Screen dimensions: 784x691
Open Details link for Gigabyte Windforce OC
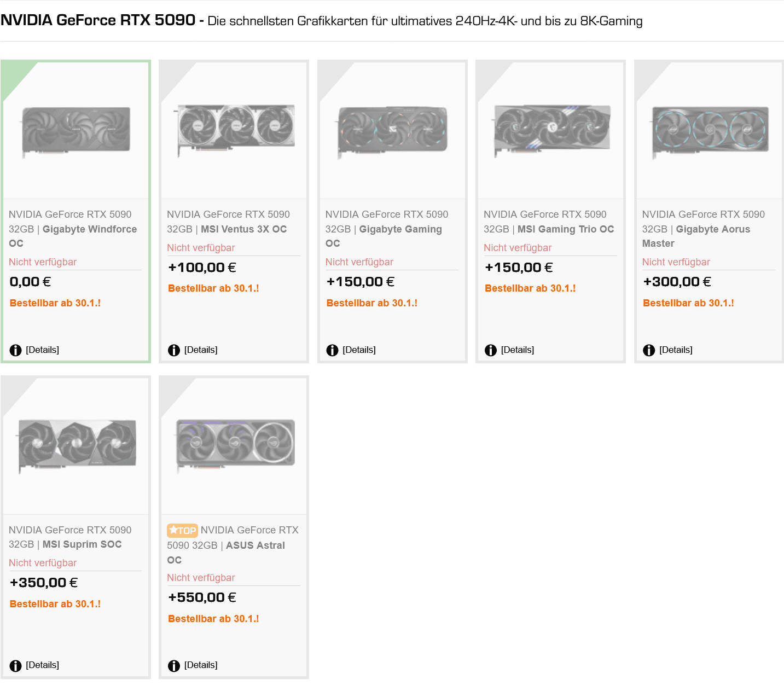(x=42, y=350)
